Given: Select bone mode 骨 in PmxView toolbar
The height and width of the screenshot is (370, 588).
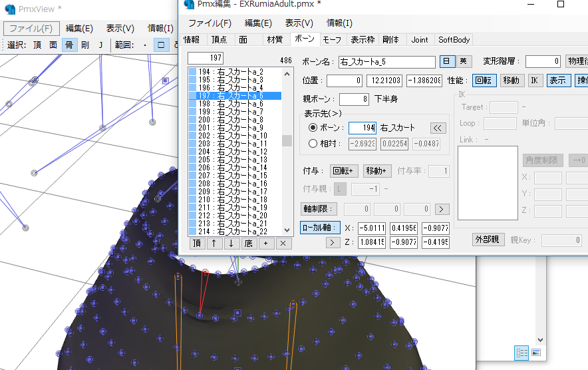Looking at the screenshot, I should (x=69, y=45).
